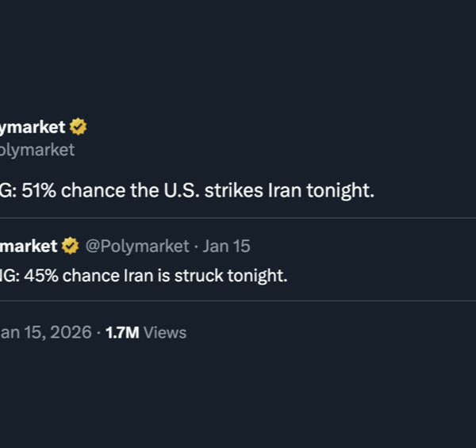476x448 pixels.
Task: Click the quoted post's "Jan 15" date
Action: (227, 247)
